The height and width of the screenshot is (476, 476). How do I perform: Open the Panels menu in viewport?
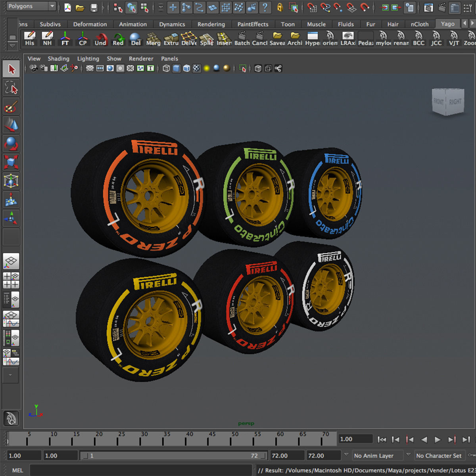pos(169,58)
